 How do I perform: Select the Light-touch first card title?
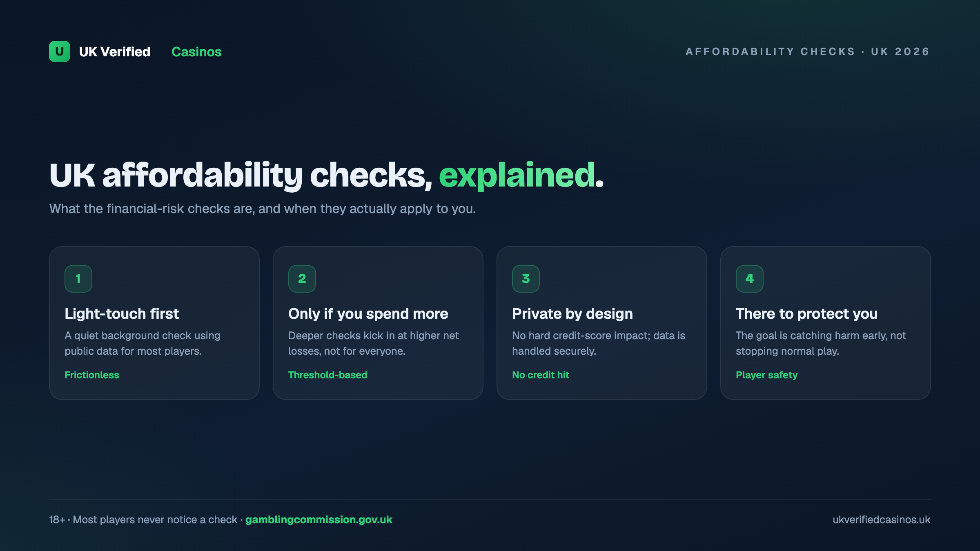(x=122, y=313)
